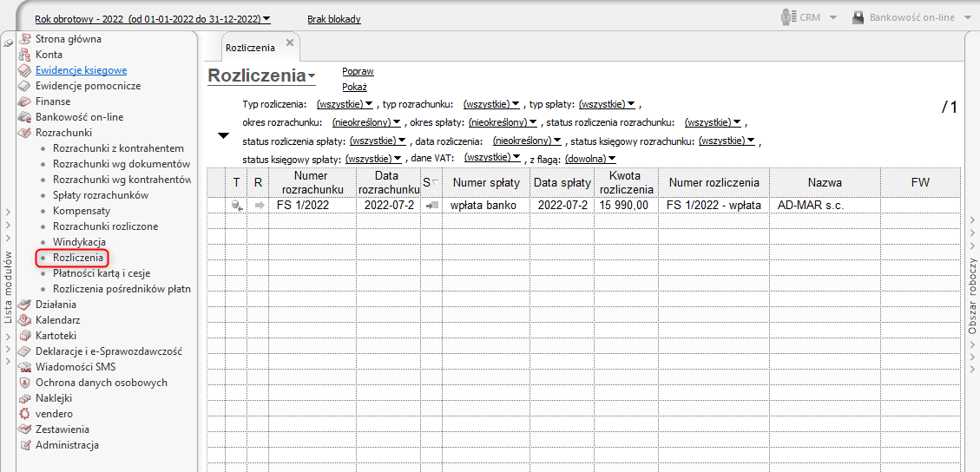
Task: Switch to the Rozliczenia tab
Action: point(251,48)
